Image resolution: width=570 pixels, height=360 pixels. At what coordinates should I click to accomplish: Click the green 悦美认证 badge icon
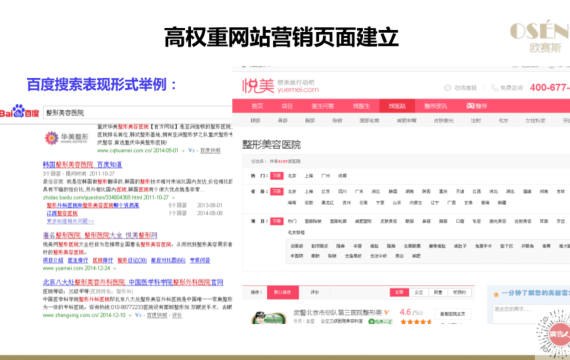pyautogui.click(x=372, y=321)
